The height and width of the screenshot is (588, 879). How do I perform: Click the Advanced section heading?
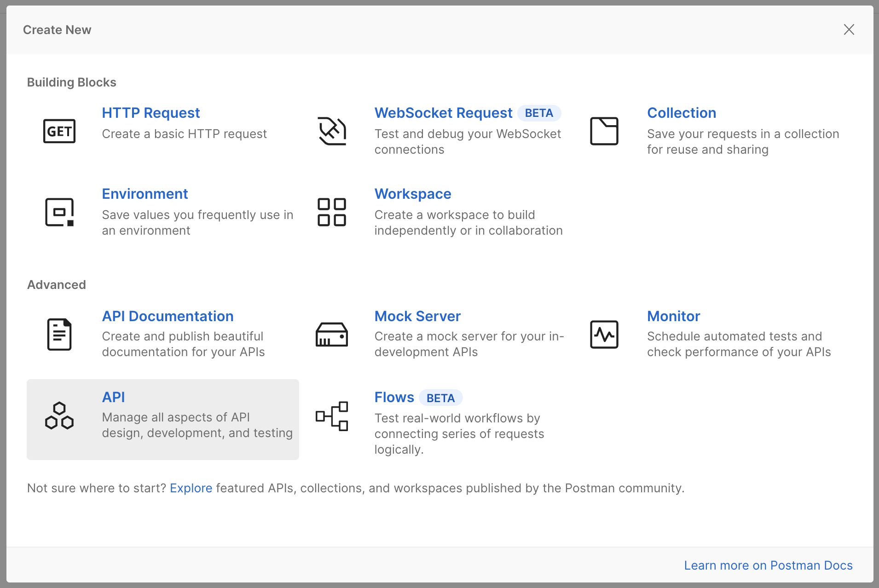tap(57, 285)
